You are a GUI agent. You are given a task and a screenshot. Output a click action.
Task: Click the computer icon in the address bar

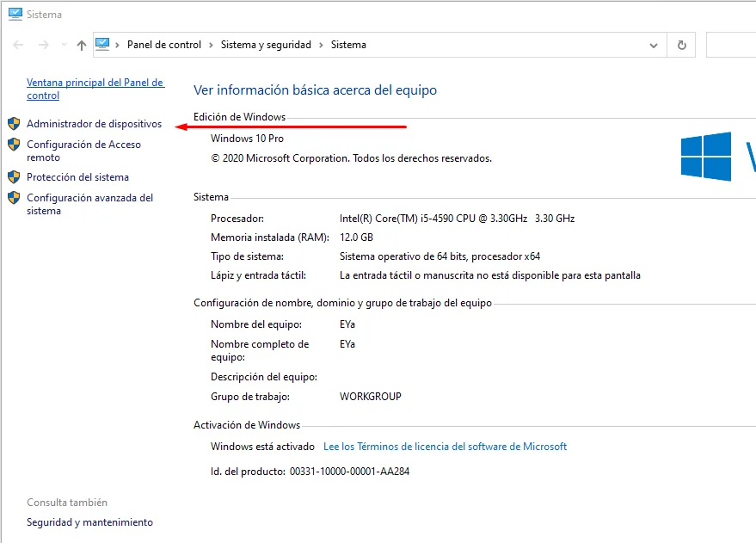[103, 45]
